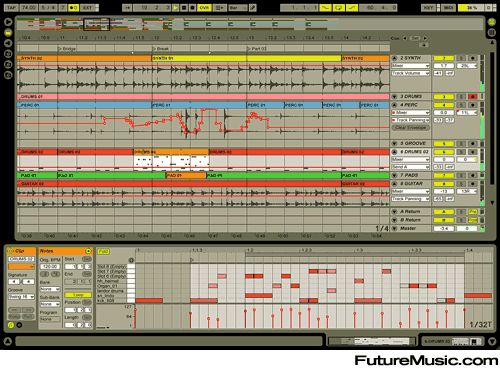Solo the 2 SYNTH track
The height and width of the screenshot is (370, 500).
tap(461, 58)
